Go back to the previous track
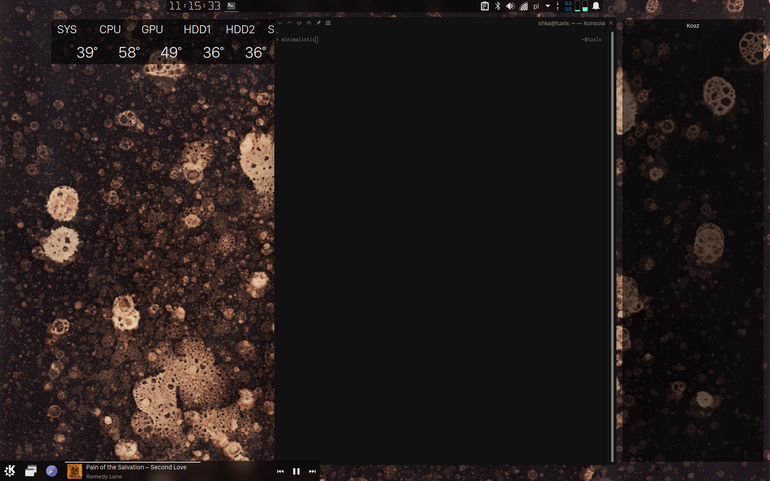 [280, 471]
